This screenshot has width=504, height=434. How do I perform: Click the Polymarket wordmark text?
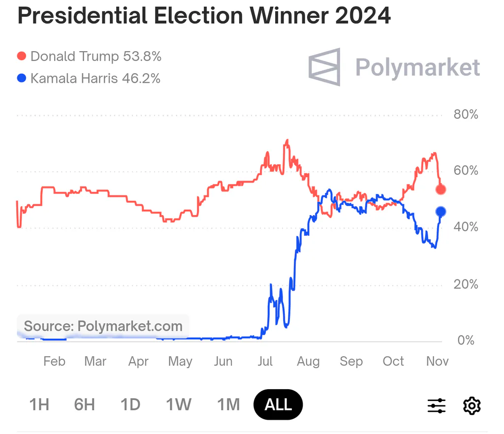coord(417,68)
